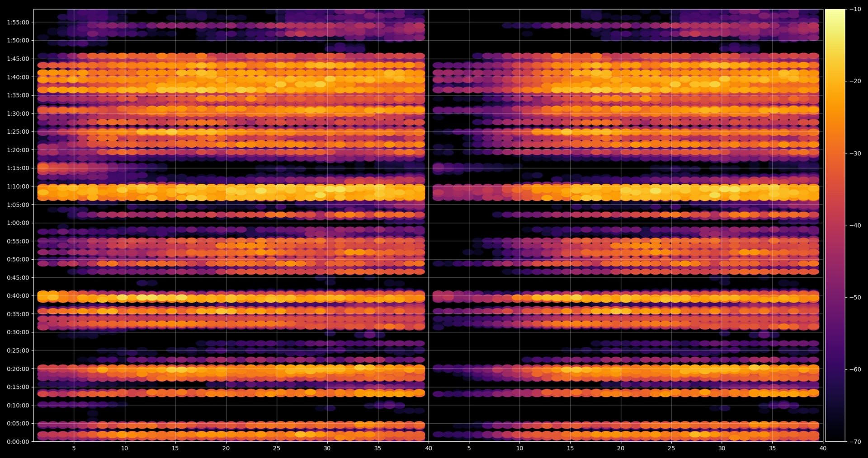Screen dimensions: 868x458
Task: Select the 0:50:00 time axis label
Action: click(x=18, y=259)
